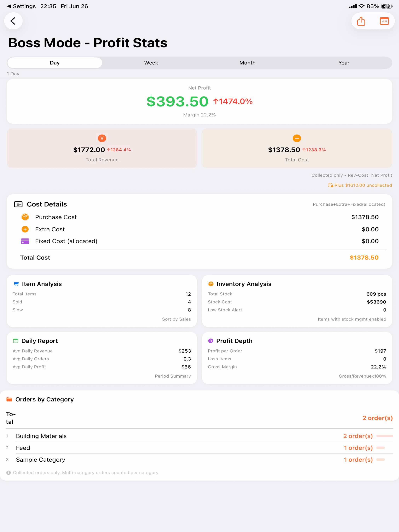Tap the back arrow button
This screenshot has height=532, width=399.
[x=13, y=21]
